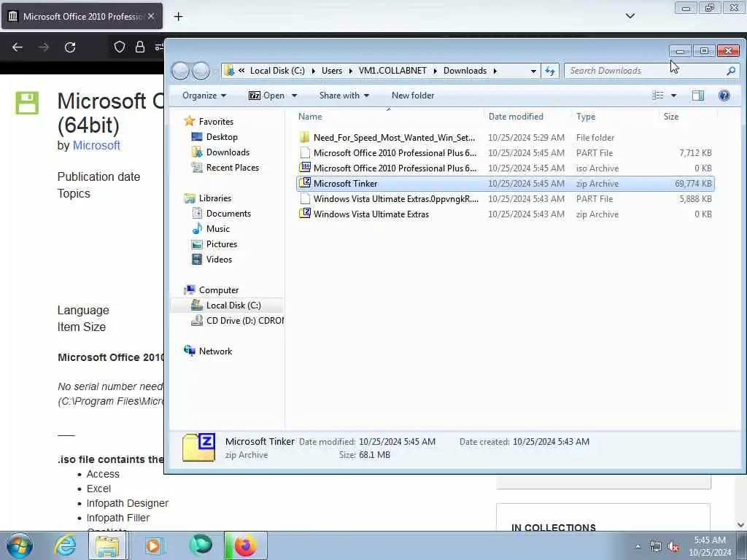Select the Microsoft Office 2010 PART file

tap(505, 153)
